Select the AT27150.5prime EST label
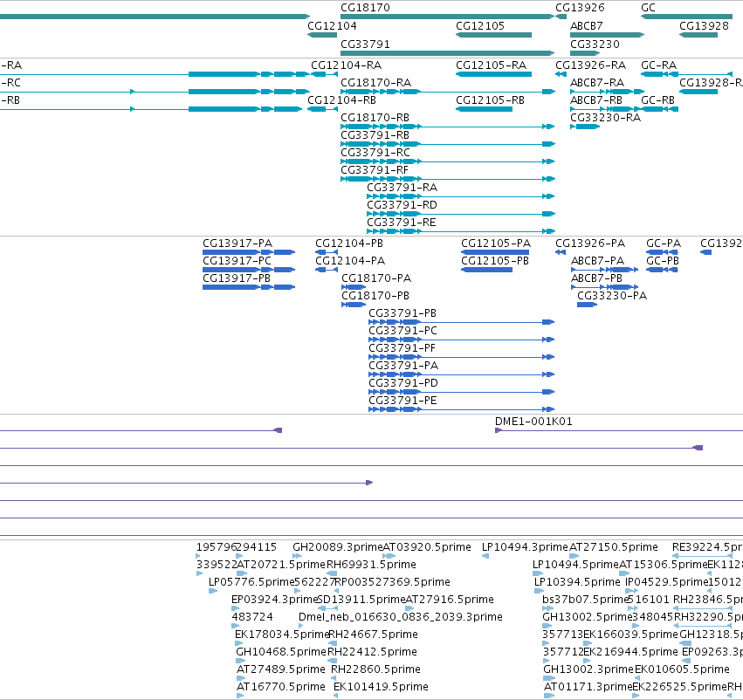Viewport: 743px width, 700px height. click(614, 547)
